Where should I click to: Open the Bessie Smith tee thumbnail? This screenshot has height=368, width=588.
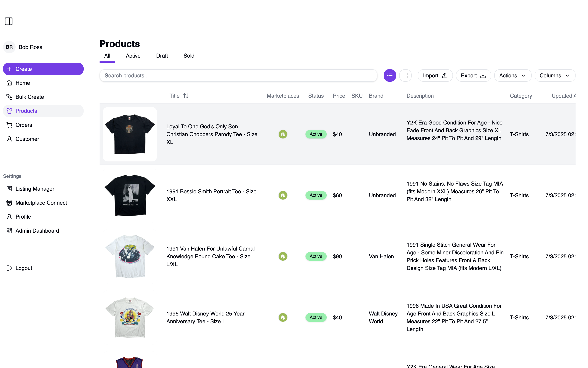pos(130,195)
